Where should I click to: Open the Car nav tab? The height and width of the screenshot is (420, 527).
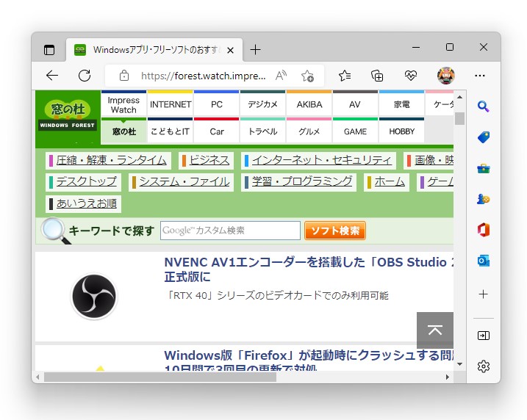click(x=217, y=131)
